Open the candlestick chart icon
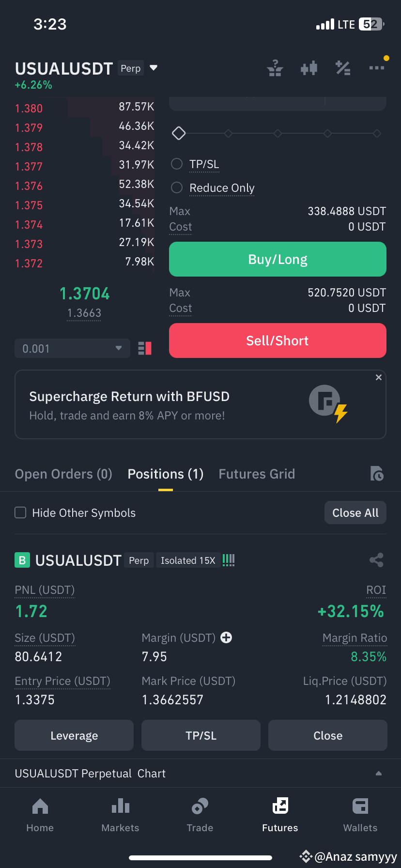401x868 pixels. (x=308, y=68)
